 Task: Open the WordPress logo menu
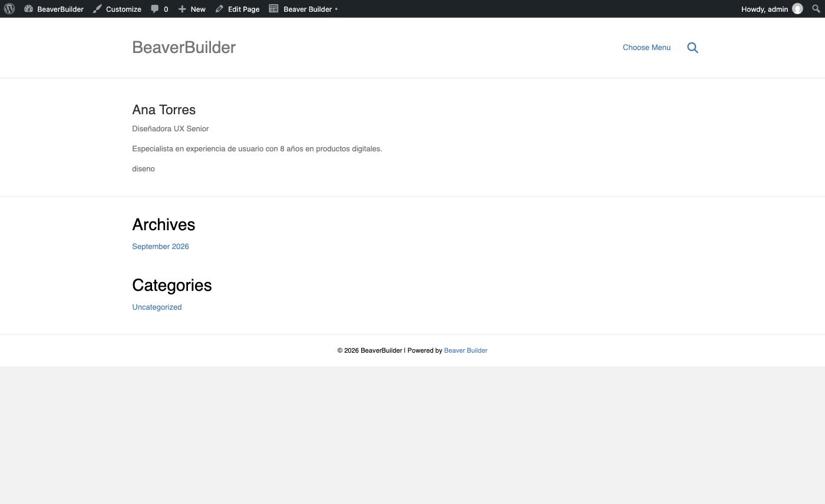(x=9, y=9)
